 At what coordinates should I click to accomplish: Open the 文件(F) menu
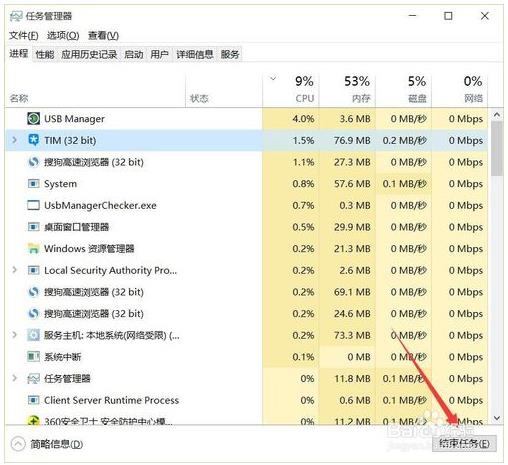23,35
